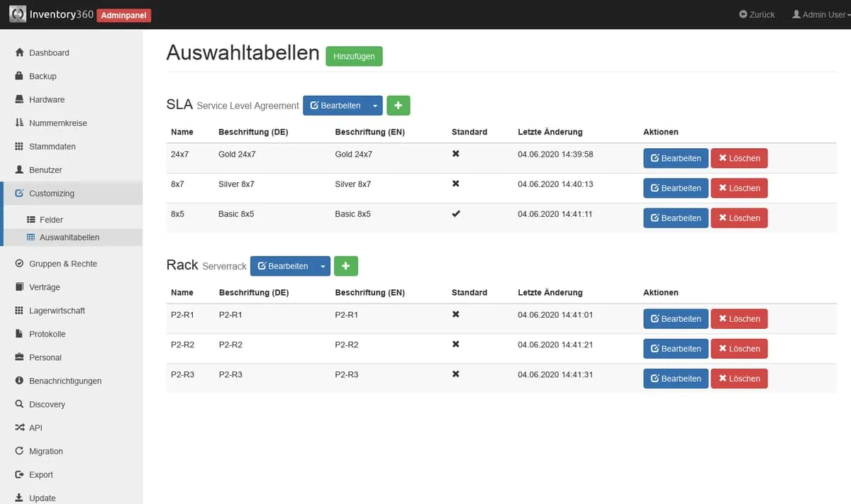Image resolution: width=851 pixels, height=504 pixels.
Task: Click the Benachrichtigungen info icon
Action: coord(19,381)
